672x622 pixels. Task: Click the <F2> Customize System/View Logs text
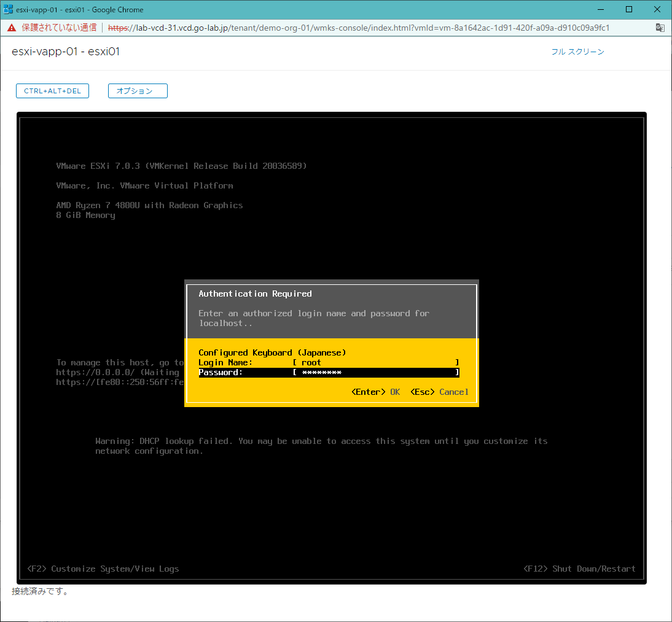[103, 569]
